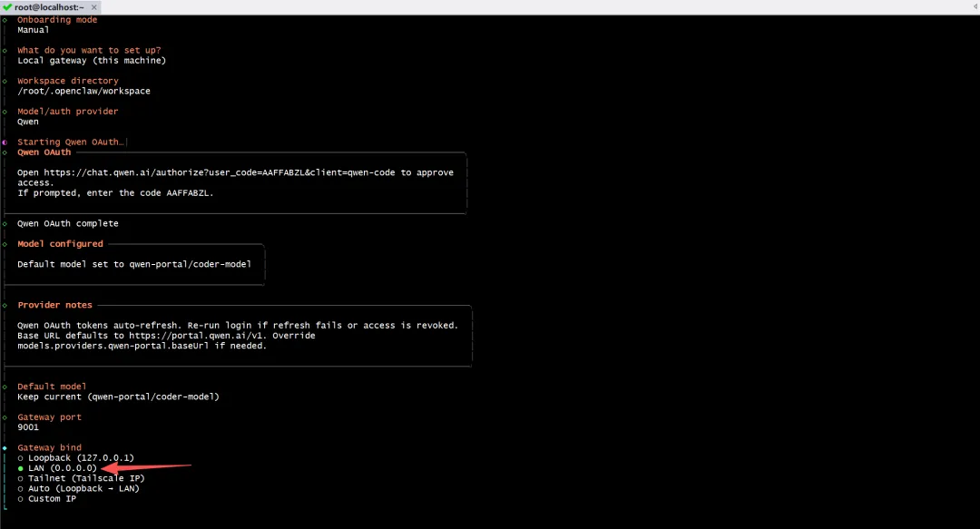The image size is (980, 529).
Task: Choose Tailnet (Tailscale IP) option
Action: [82, 478]
